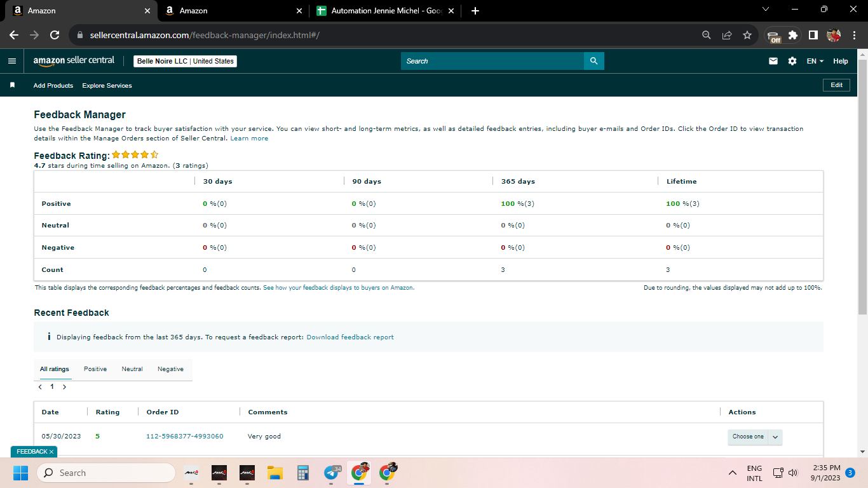Open File Explorer from the taskbar
This screenshot has height=488, width=868.
(275, 473)
